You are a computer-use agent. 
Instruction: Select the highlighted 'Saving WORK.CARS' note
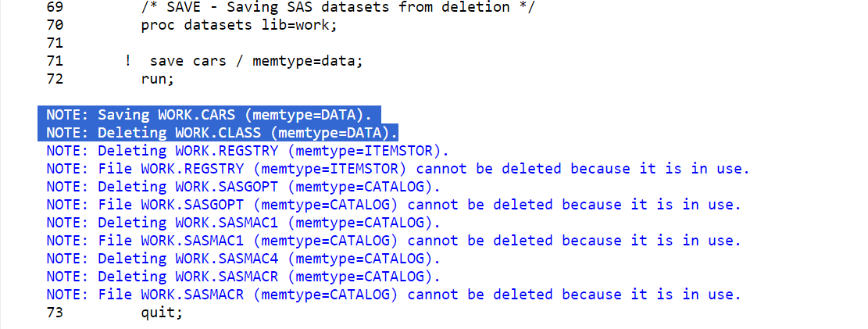(209, 115)
